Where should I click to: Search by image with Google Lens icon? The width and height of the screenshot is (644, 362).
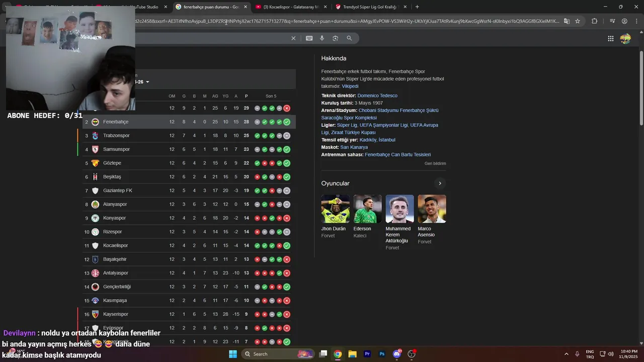pyautogui.click(x=335, y=38)
